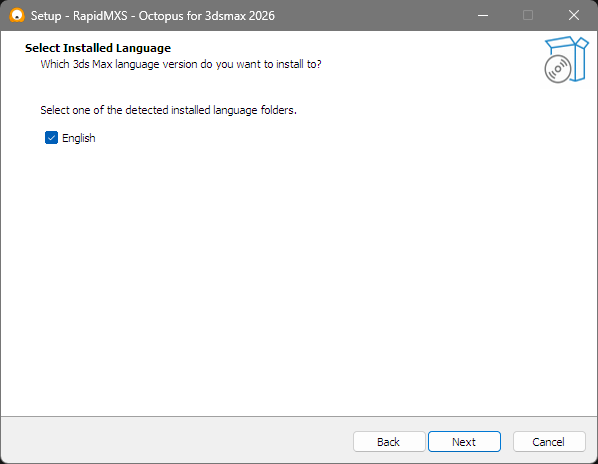
Task: Click the gray disc in wizard image
Action: (x=558, y=69)
